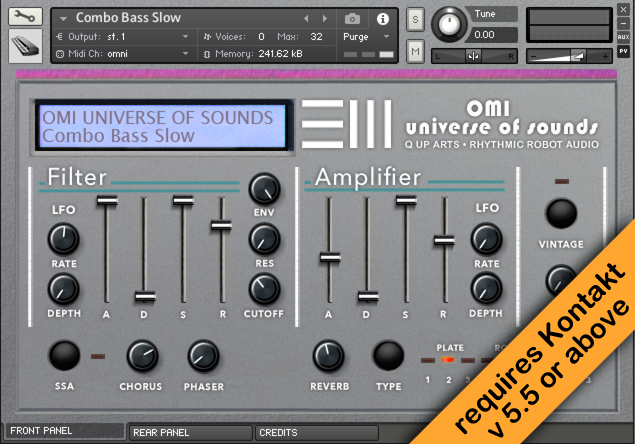Toggle the SSA button
The image size is (635, 444).
pos(64,356)
